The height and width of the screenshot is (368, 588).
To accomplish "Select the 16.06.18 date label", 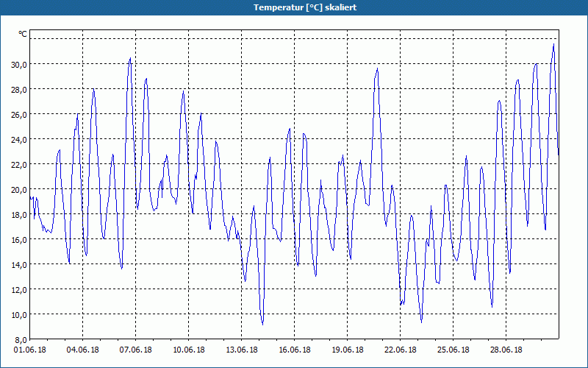I will point(295,350).
